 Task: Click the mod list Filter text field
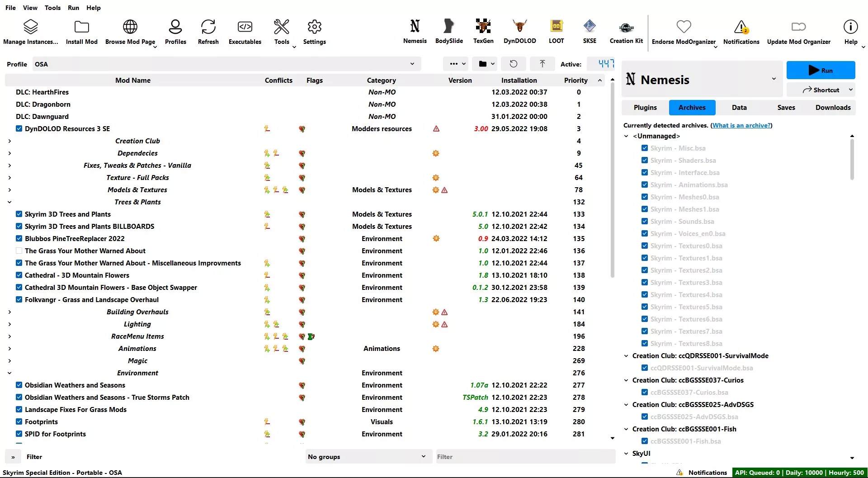525,457
